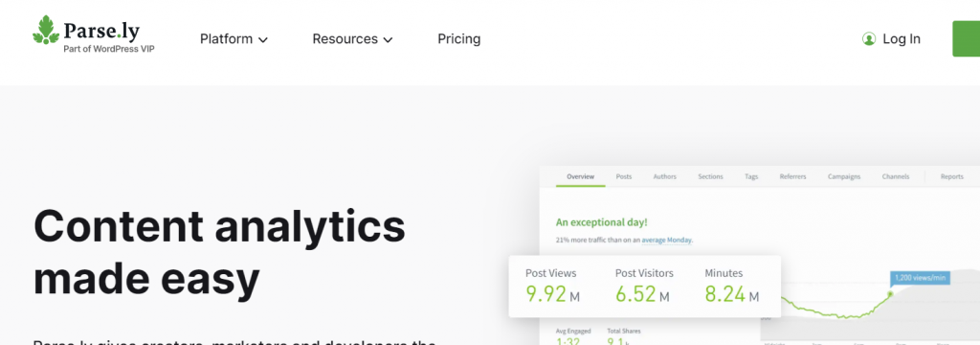Screen dimensions: 980x345
Task: Expand the Resources dropdown chevron
Action: tap(389, 40)
